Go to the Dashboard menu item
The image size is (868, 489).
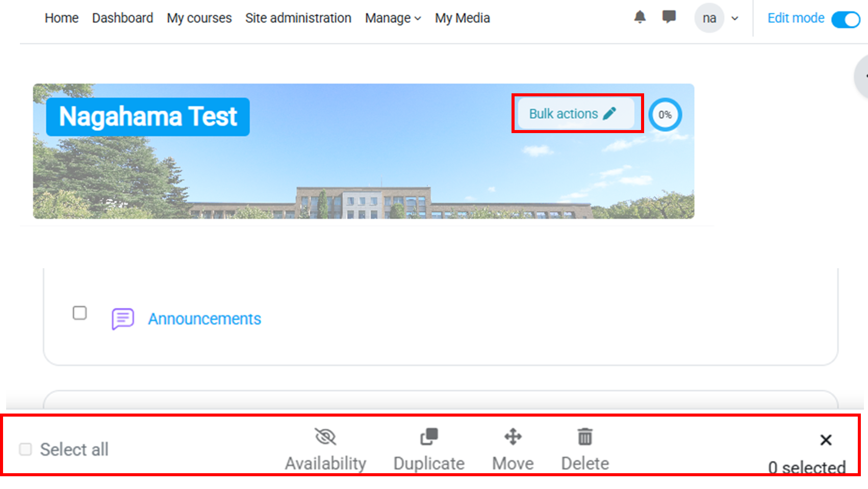tap(122, 18)
